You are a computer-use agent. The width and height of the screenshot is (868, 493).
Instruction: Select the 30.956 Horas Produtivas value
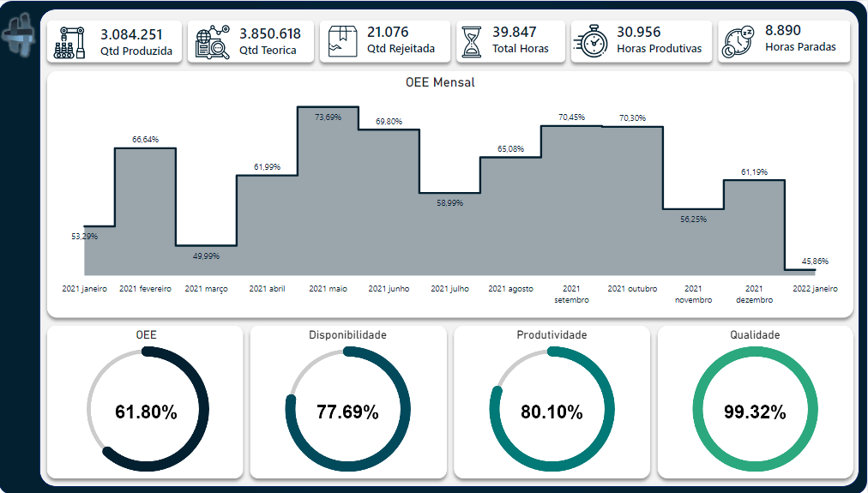click(x=639, y=32)
